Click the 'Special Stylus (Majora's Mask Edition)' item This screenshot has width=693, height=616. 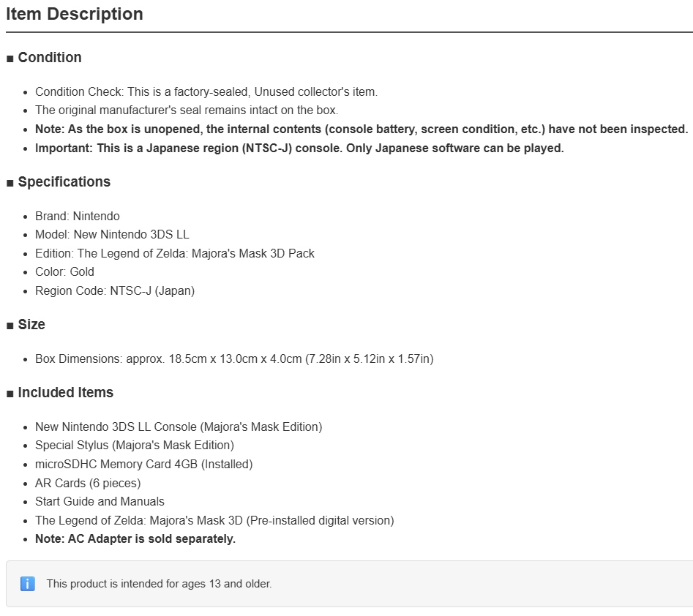pos(135,446)
